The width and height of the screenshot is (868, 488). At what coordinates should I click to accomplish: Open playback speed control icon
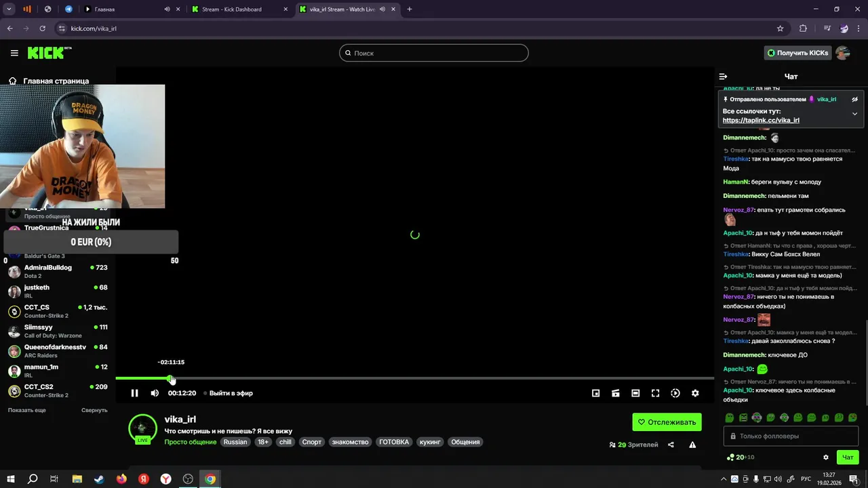tap(675, 393)
